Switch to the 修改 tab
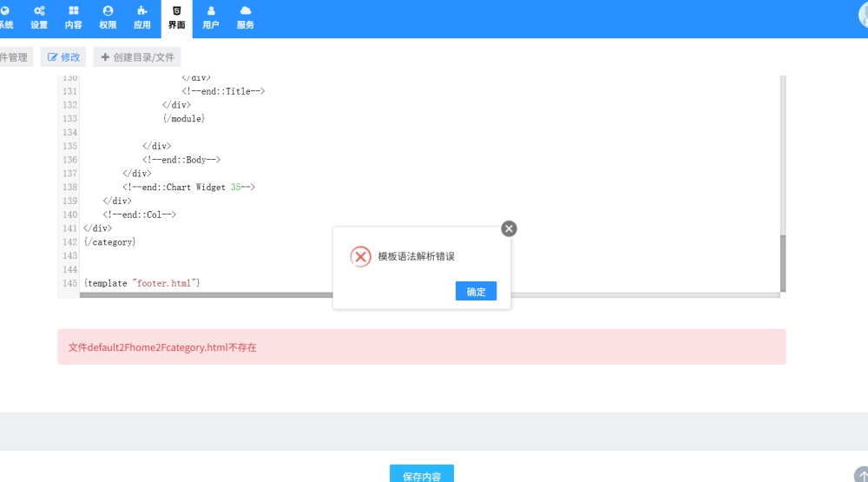 point(63,57)
